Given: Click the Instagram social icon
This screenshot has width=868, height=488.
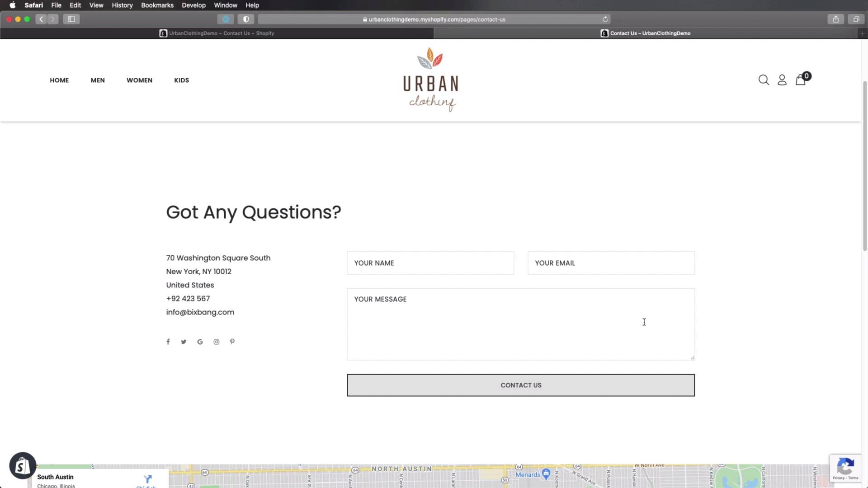Looking at the screenshot, I should click(217, 342).
